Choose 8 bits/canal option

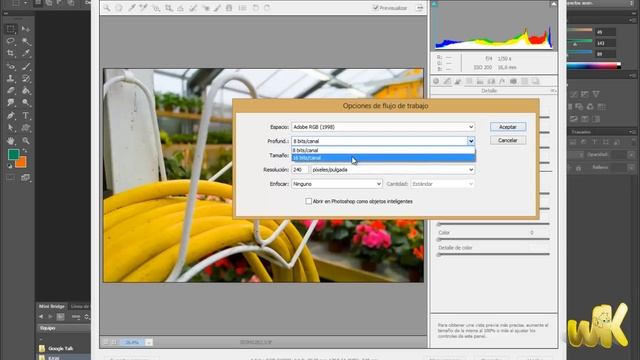tap(383, 150)
